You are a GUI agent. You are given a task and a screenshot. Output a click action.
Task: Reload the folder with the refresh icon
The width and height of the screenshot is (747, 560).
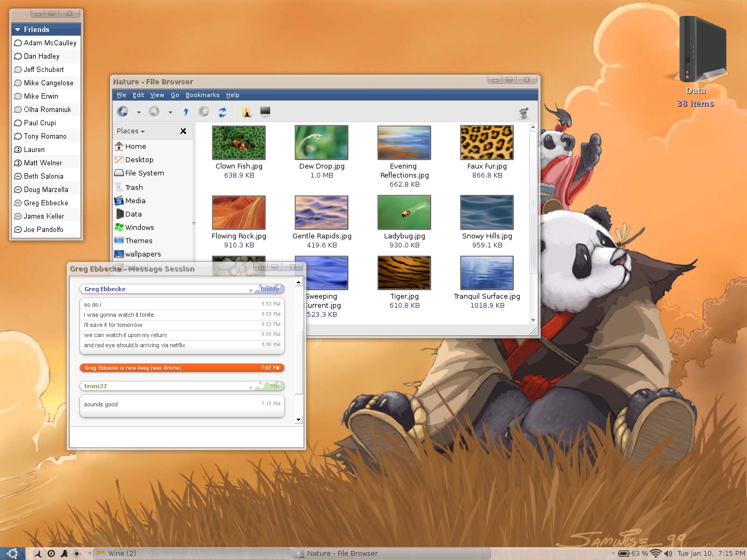[222, 111]
